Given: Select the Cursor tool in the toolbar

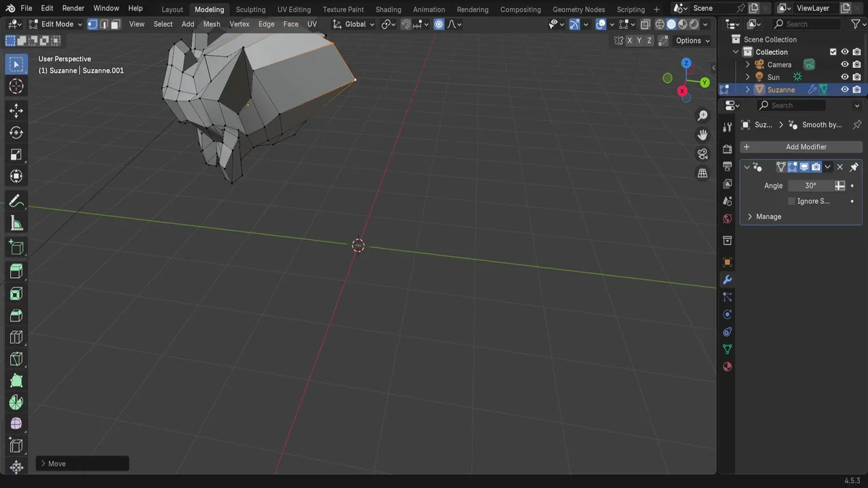Looking at the screenshot, I should [x=16, y=86].
